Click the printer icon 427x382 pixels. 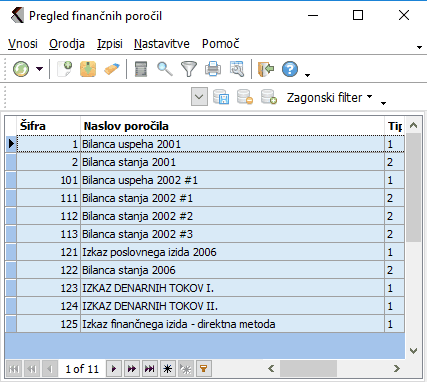pyautogui.click(x=213, y=69)
